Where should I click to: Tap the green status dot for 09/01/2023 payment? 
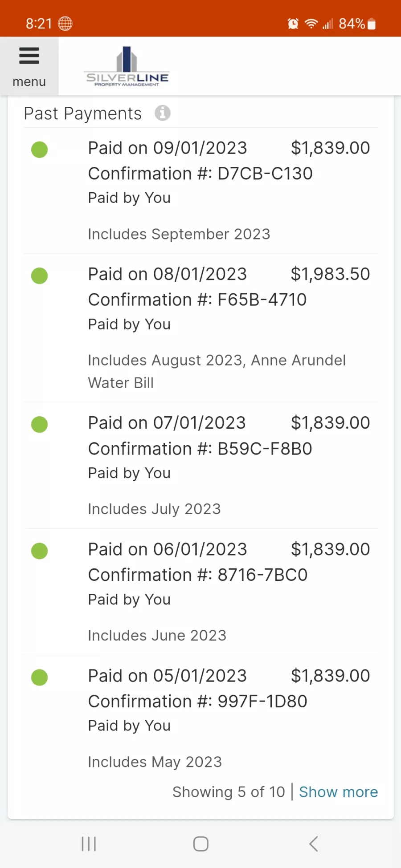[39, 150]
